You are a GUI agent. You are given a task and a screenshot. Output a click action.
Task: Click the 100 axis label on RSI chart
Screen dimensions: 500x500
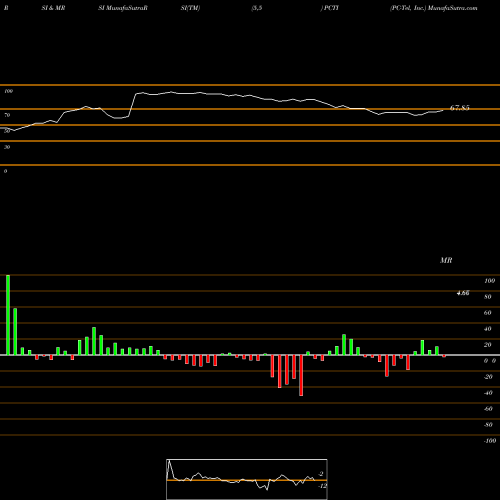click(x=9, y=91)
